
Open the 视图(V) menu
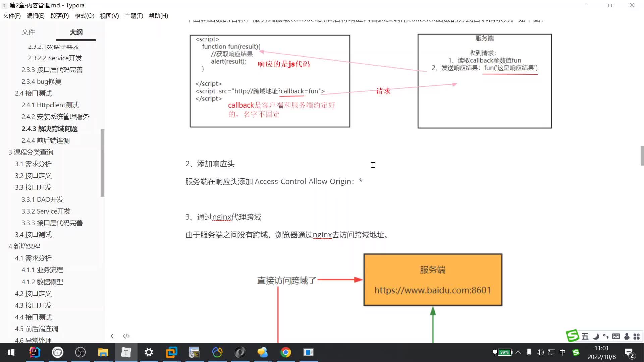pos(109,16)
